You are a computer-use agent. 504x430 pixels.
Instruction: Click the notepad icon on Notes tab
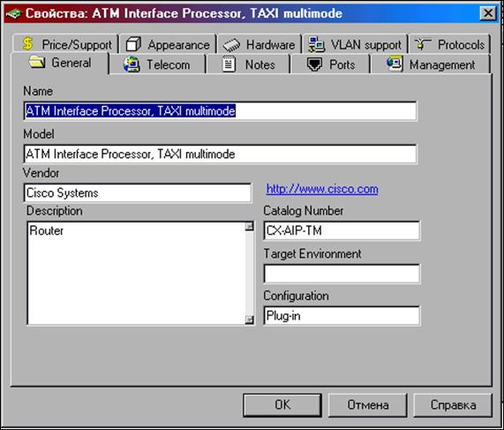pyautogui.click(x=229, y=64)
